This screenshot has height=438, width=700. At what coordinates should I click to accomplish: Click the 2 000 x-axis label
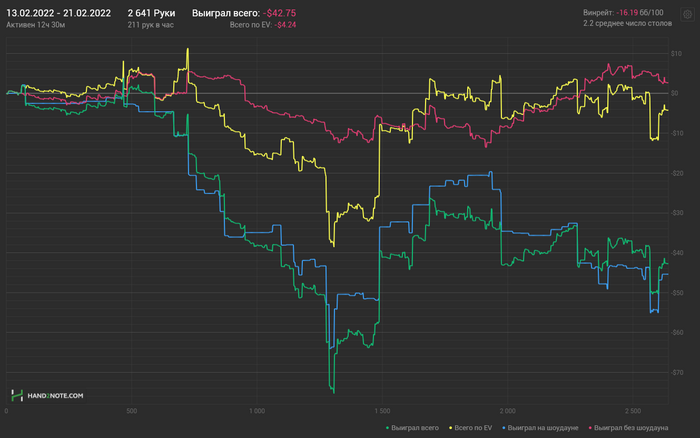click(x=508, y=411)
